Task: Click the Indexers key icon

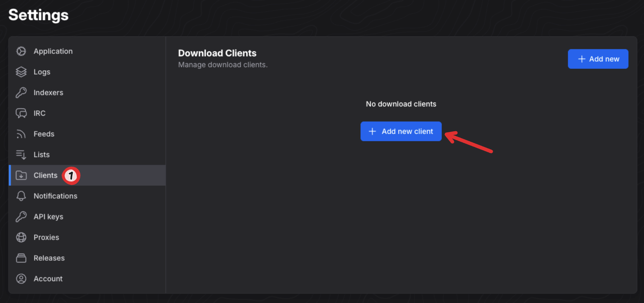Action: coord(21,93)
